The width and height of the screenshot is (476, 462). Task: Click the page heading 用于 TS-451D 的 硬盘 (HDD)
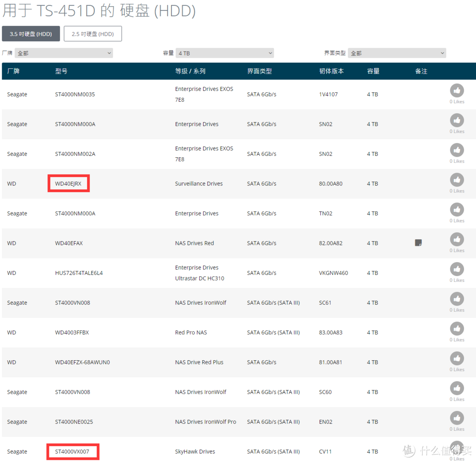(x=99, y=11)
